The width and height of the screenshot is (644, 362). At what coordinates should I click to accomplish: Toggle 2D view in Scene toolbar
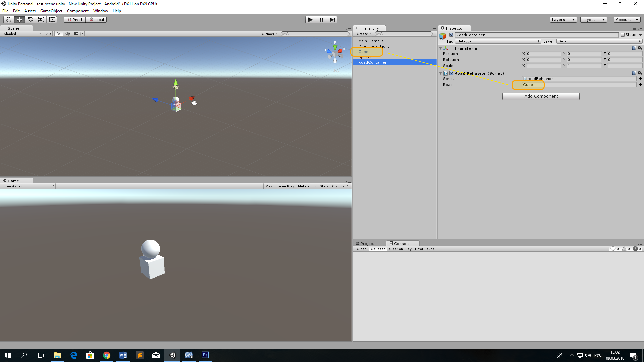click(x=48, y=34)
